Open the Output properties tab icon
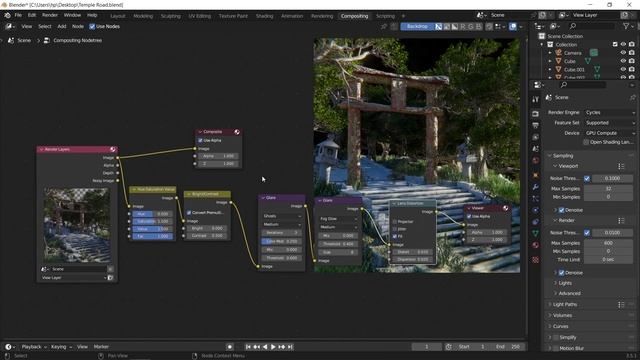 (x=536, y=125)
